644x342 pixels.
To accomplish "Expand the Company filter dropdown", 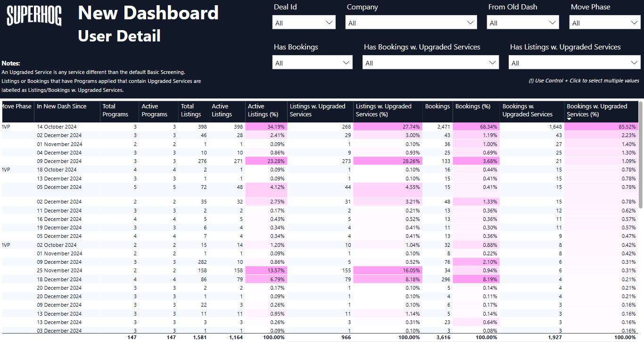I will click(x=412, y=23).
